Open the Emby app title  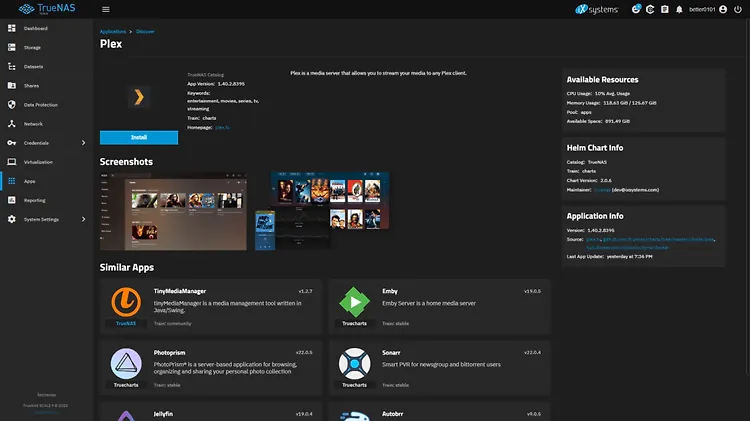390,291
